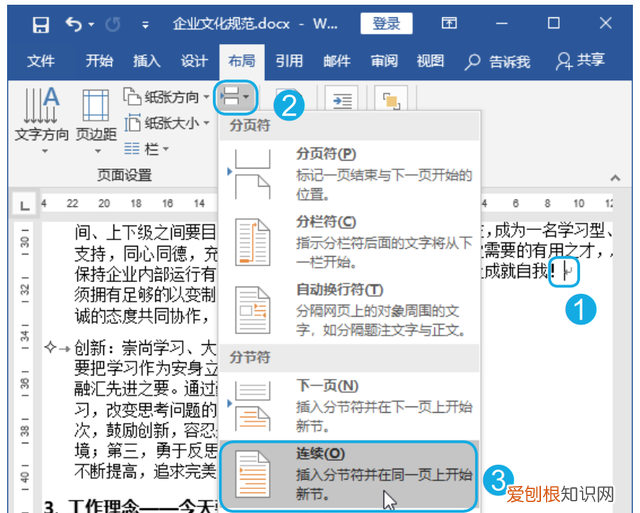Screen dimensions: 640x513
Task: Click text '不断提高，追求完美'
Action: coord(145,471)
